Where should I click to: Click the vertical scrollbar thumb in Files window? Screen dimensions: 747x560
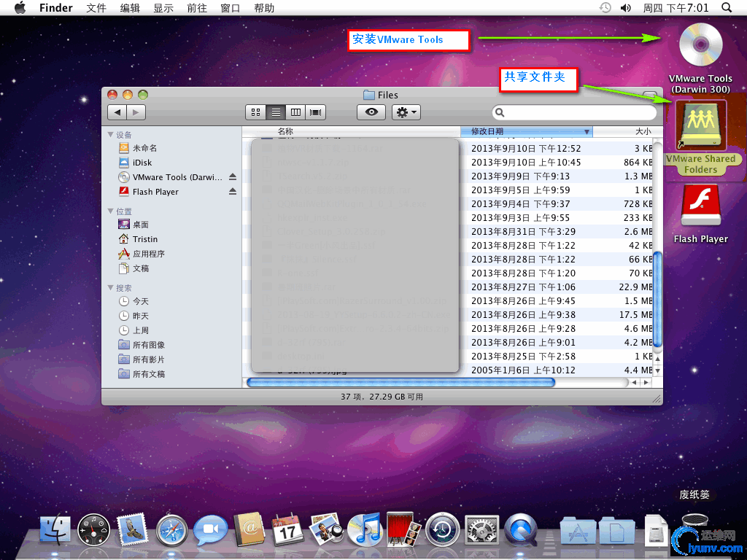pos(657,300)
